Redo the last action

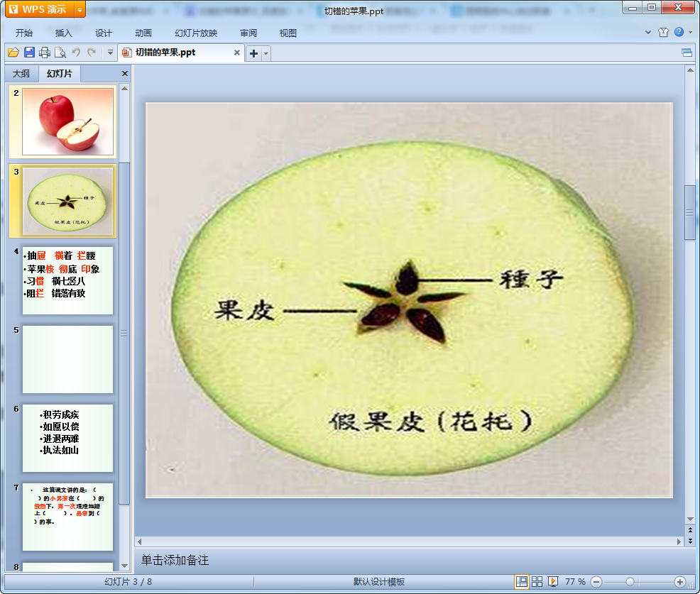(92, 53)
